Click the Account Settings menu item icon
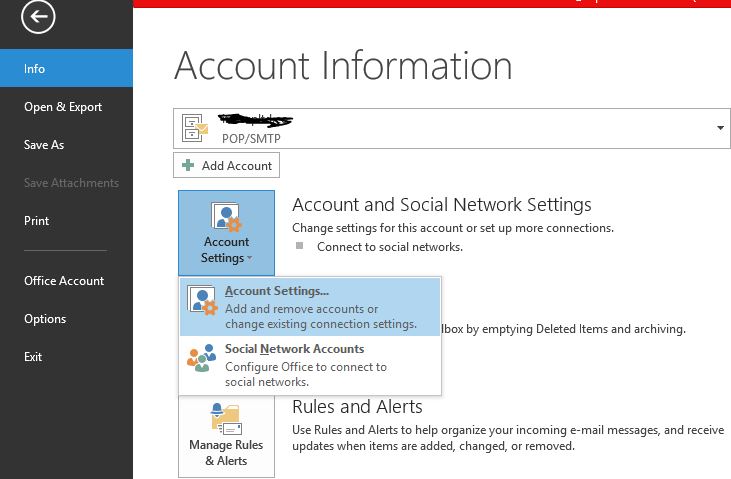 [203, 303]
